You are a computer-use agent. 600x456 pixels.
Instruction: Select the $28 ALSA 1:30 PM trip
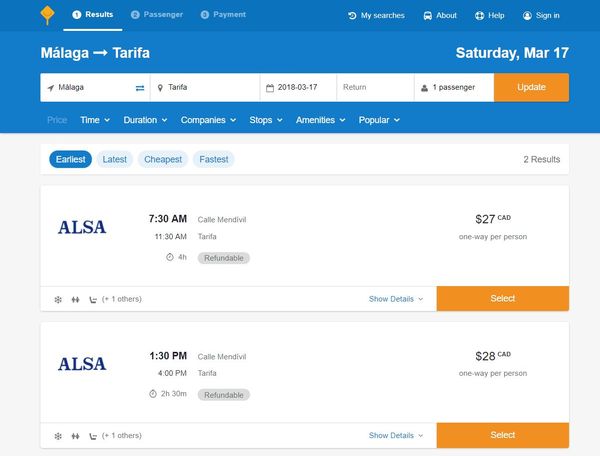[502, 435]
